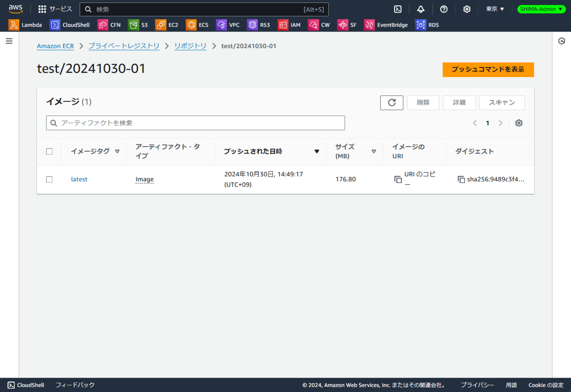Open CW CloudWatch shortcut
Screen dimensions: 571x392
[x=319, y=25]
